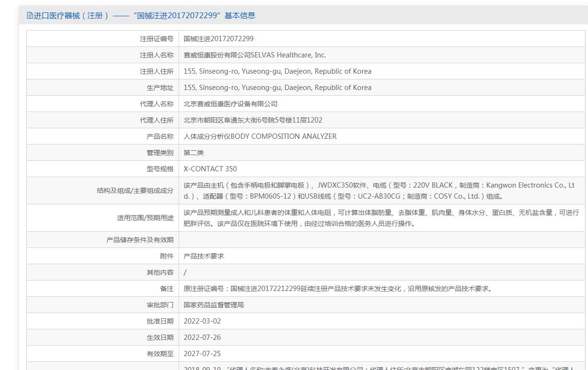Select 人体成分分析仪BODY COMPOSITION ANALYZER text
This screenshot has width=588, height=370.
260,136
